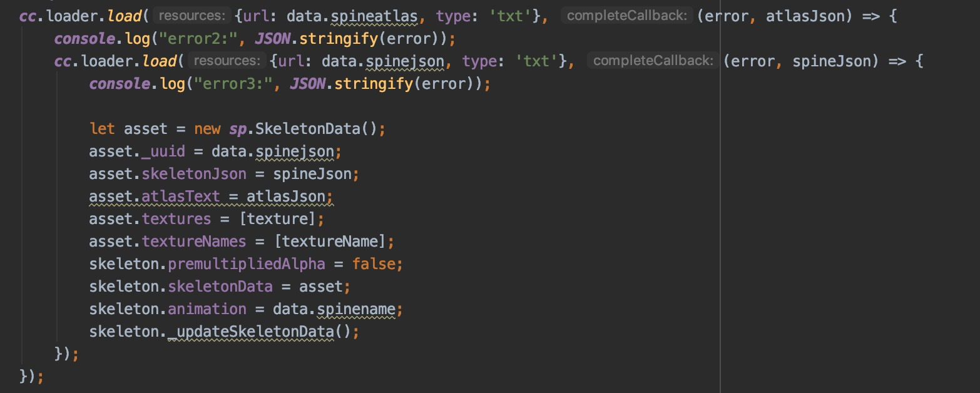Click the "completeCallback:" hint before atlasJson callback
The width and height of the screenshot is (980, 393).
click(627, 16)
